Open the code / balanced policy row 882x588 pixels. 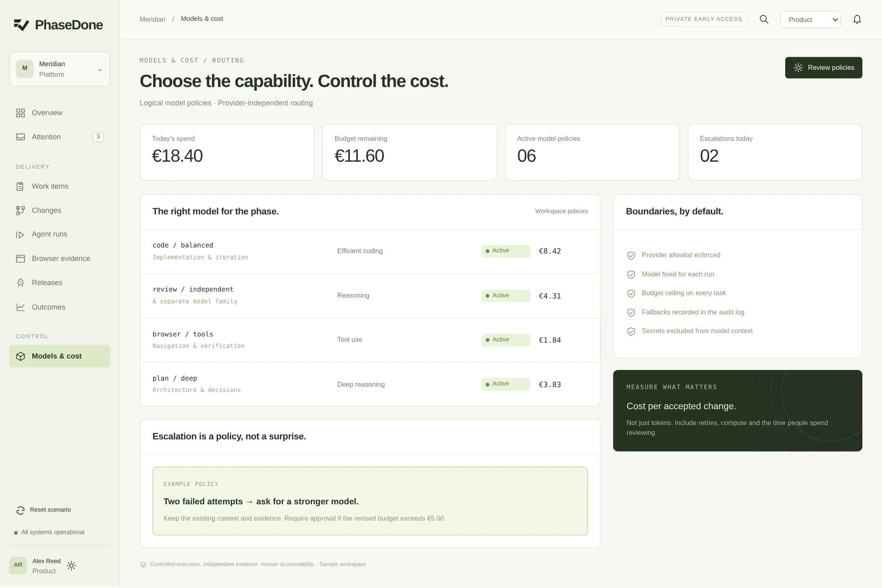pos(370,251)
